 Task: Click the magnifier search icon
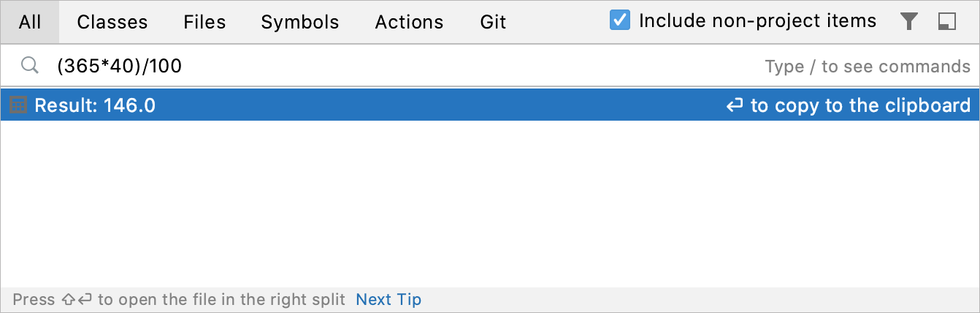pos(29,66)
